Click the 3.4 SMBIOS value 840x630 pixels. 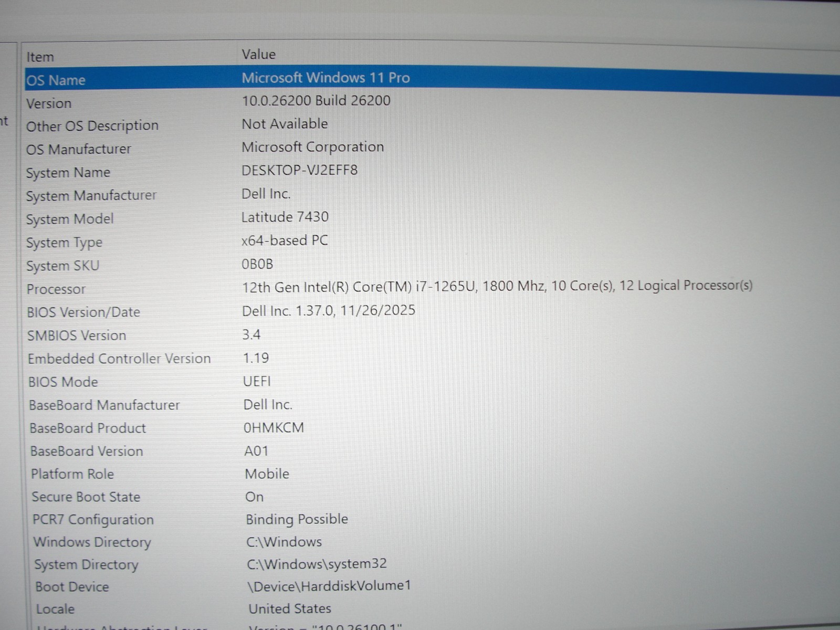click(251, 334)
